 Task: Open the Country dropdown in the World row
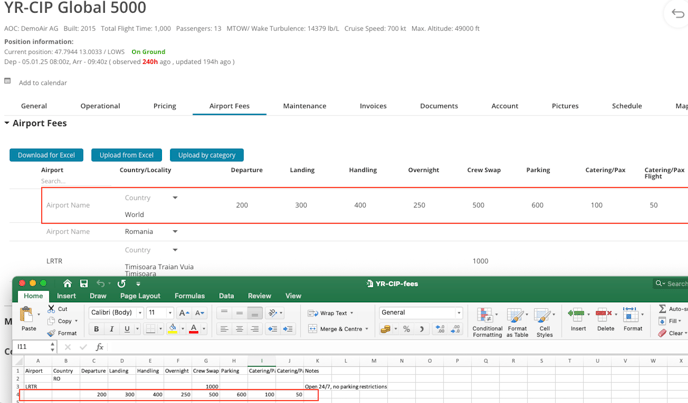click(x=175, y=198)
